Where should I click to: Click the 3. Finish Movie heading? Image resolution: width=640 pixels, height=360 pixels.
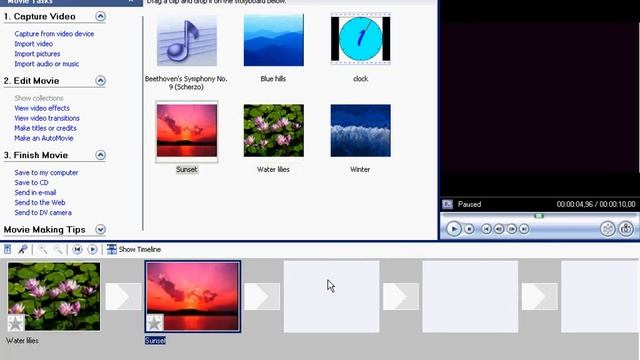point(36,155)
